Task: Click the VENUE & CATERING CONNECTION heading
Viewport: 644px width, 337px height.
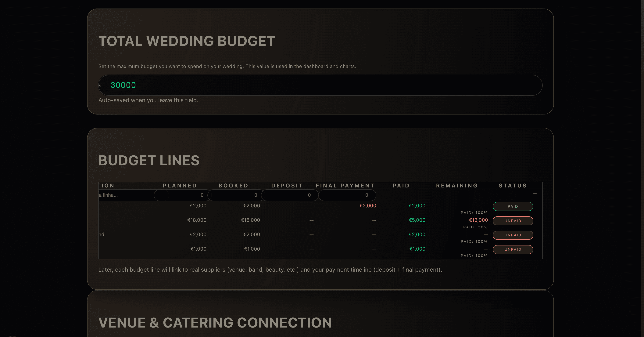Action: click(x=215, y=322)
